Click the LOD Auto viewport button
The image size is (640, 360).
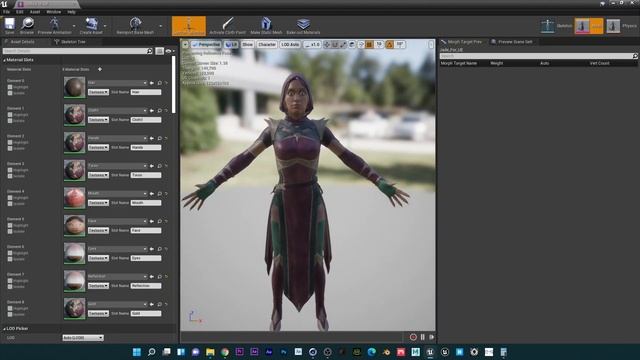[x=290, y=44]
